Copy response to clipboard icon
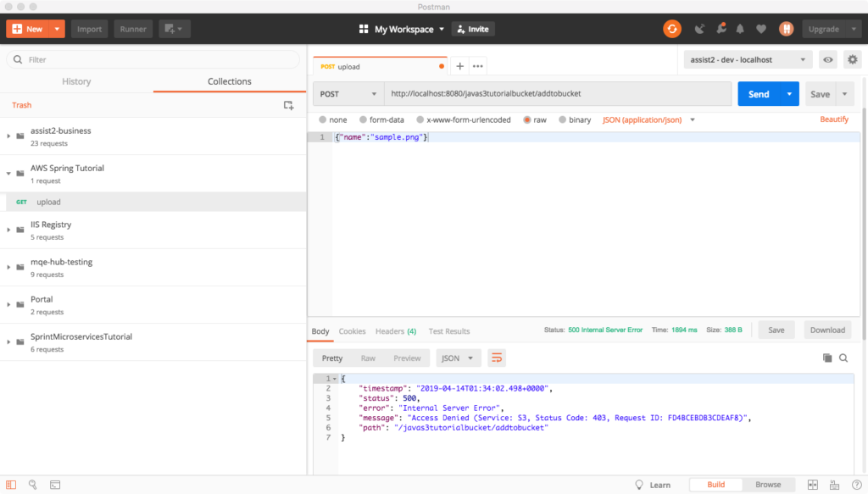Viewport: 868px width, 494px height. click(827, 358)
